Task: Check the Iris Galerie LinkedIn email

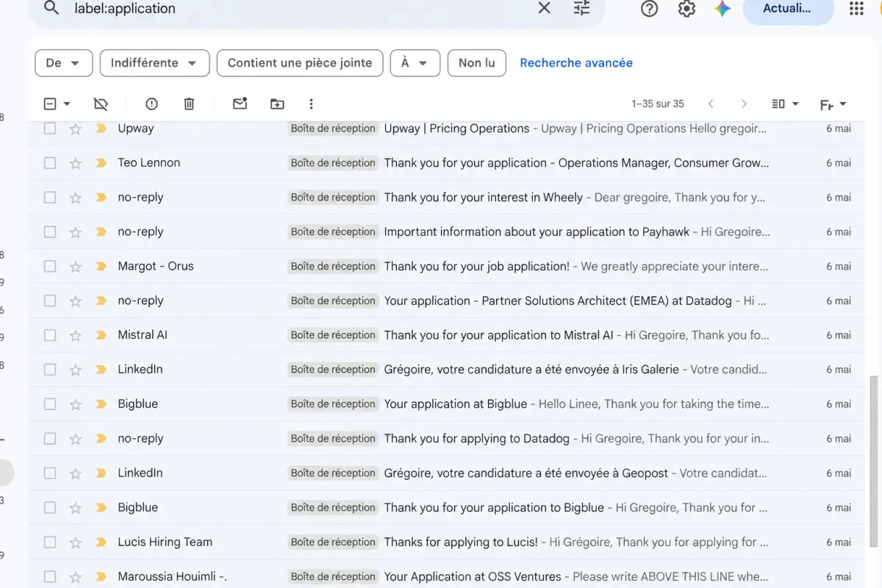Action: pos(50,370)
